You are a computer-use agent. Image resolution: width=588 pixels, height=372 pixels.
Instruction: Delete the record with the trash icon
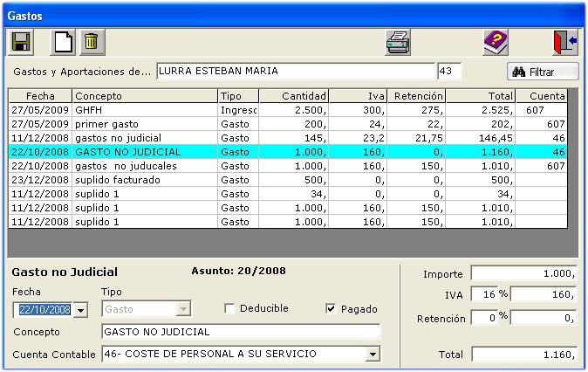click(91, 42)
